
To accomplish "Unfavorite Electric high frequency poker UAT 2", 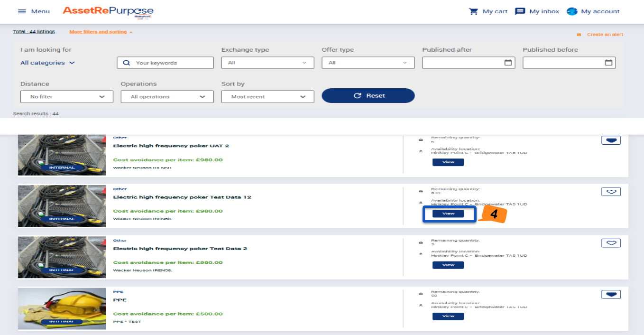I will pos(611,140).
